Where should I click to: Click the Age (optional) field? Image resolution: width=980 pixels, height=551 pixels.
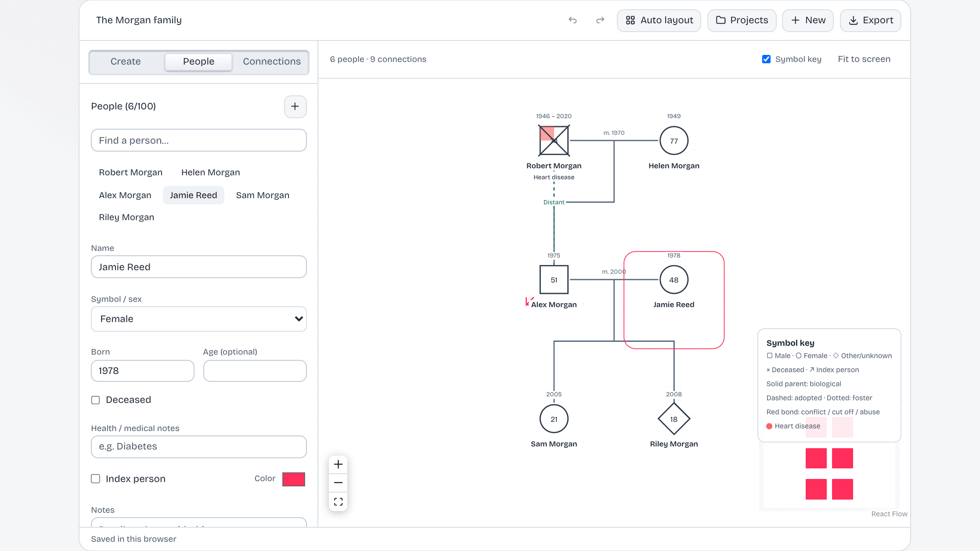tap(255, 371)
